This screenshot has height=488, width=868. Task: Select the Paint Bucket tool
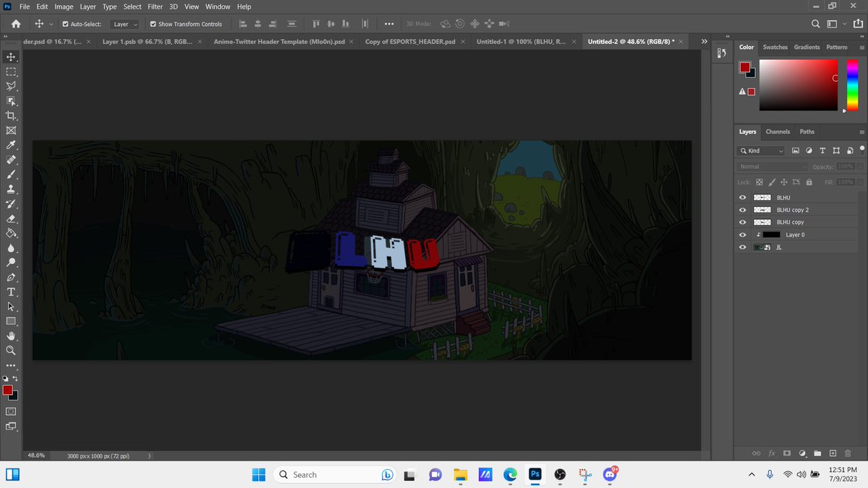pyautogui.click(x=12, y=234)
